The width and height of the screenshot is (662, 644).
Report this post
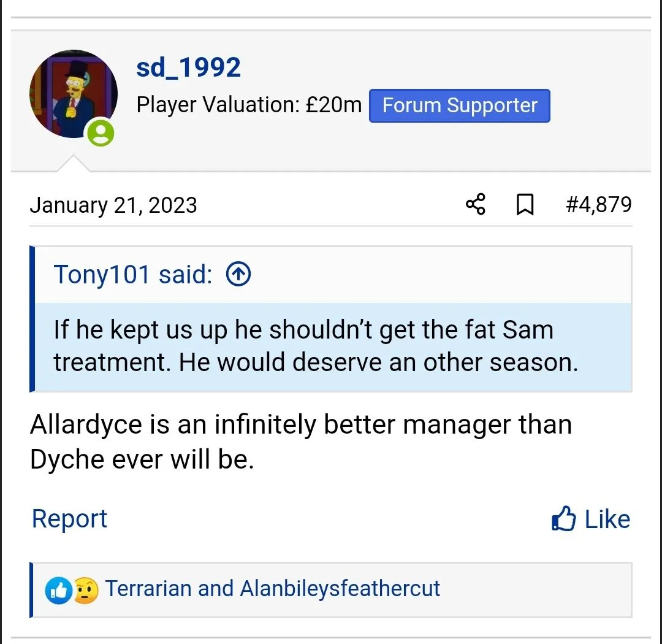(69, 519)
